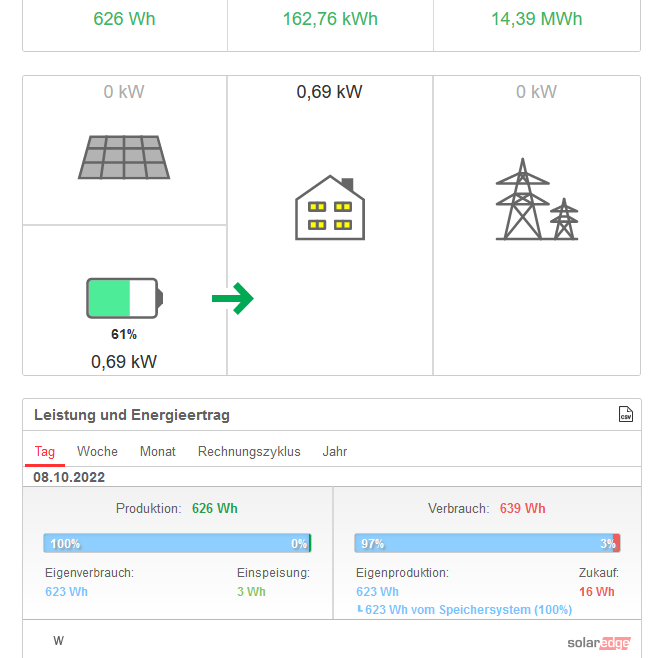Click the 623 Wh vom Speichersystem line
650x658 pixels.
(468, 610)
